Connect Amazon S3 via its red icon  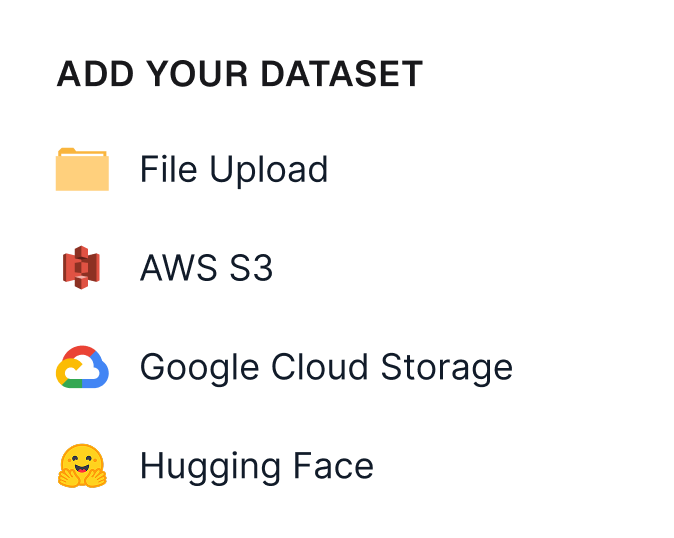tap(81, 267)
